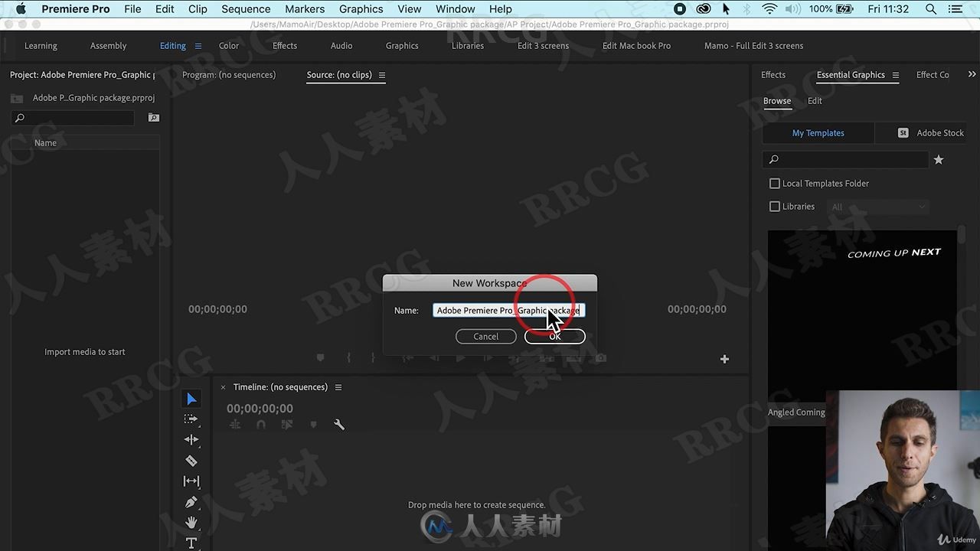Enable the Libraries checkbox
The image size is (980, 551).
pos(775,207)
